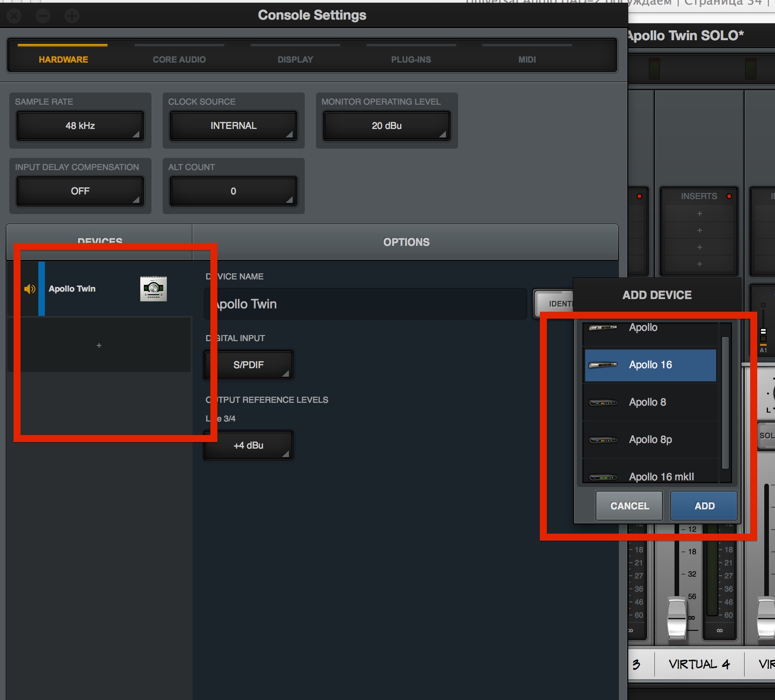This screenshot has height=700, width=775.
Task: Click the last plus slot under INSERTS
Action: [x=699, y=264]
